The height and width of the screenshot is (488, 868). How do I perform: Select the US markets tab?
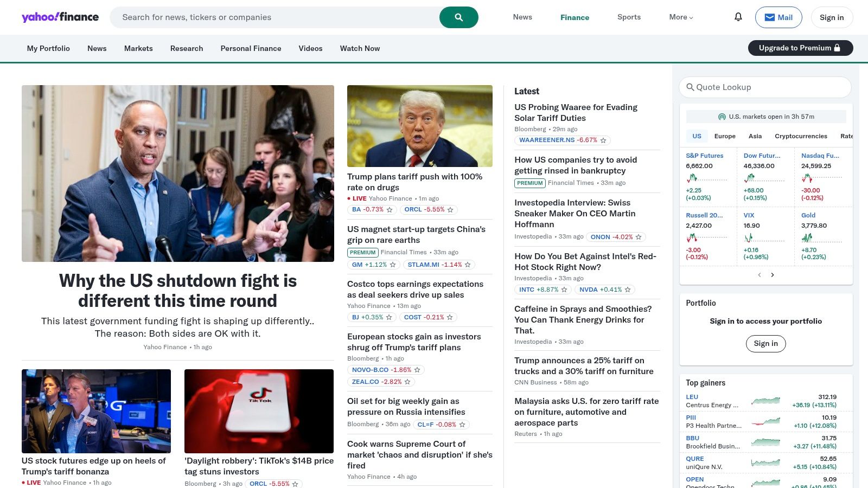coord(697,136)
